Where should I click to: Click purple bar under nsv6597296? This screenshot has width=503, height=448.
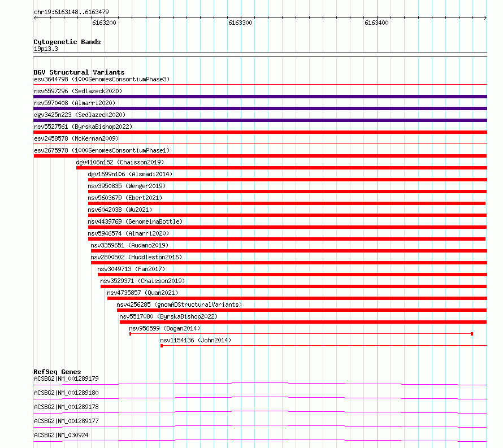point(260,97)
